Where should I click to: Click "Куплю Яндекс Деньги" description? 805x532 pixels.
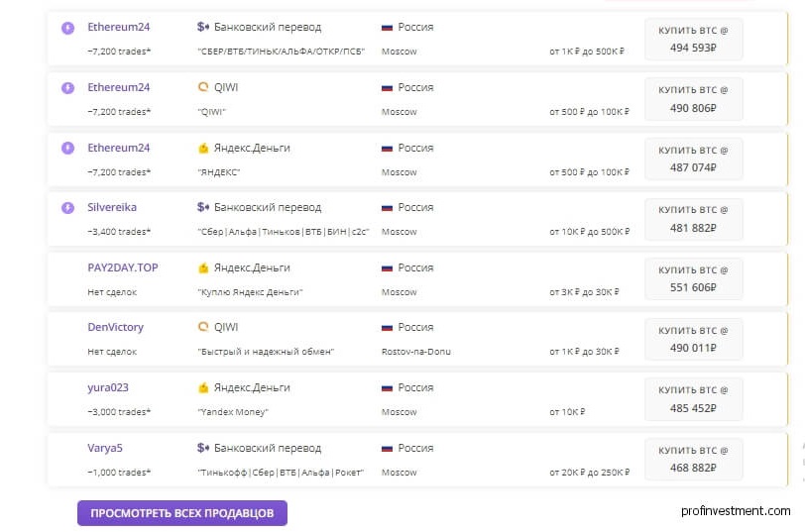250,292
